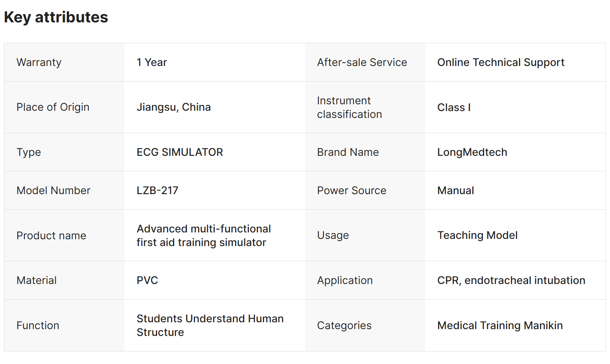Select the PVC material value
Screen dimensions: 610x364
click(x=147, y=280)
